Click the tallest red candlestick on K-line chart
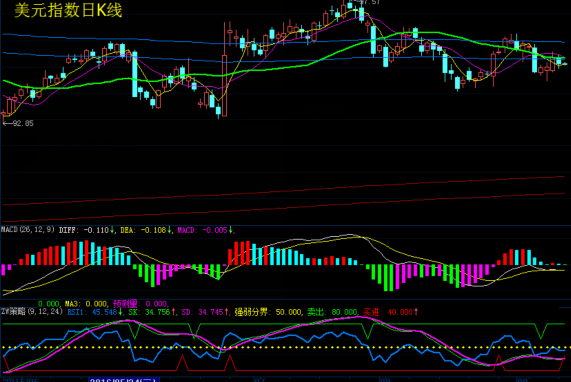 pyautogui.click(x=225, y=69)
